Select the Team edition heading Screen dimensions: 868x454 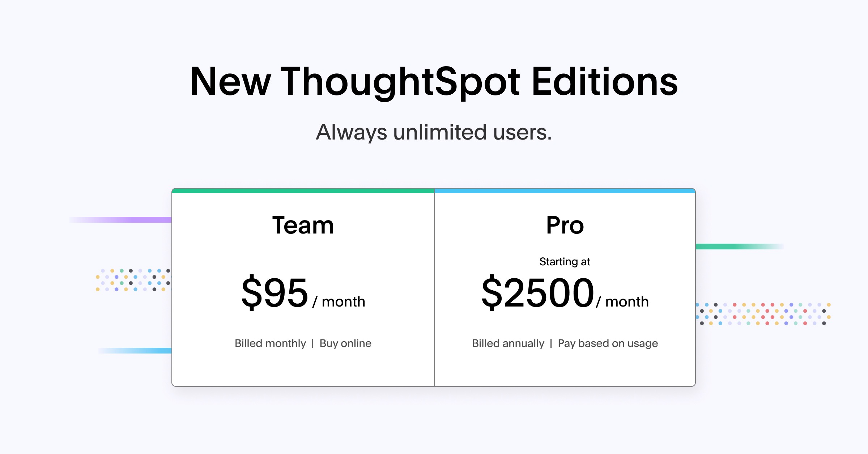[303, 225]
